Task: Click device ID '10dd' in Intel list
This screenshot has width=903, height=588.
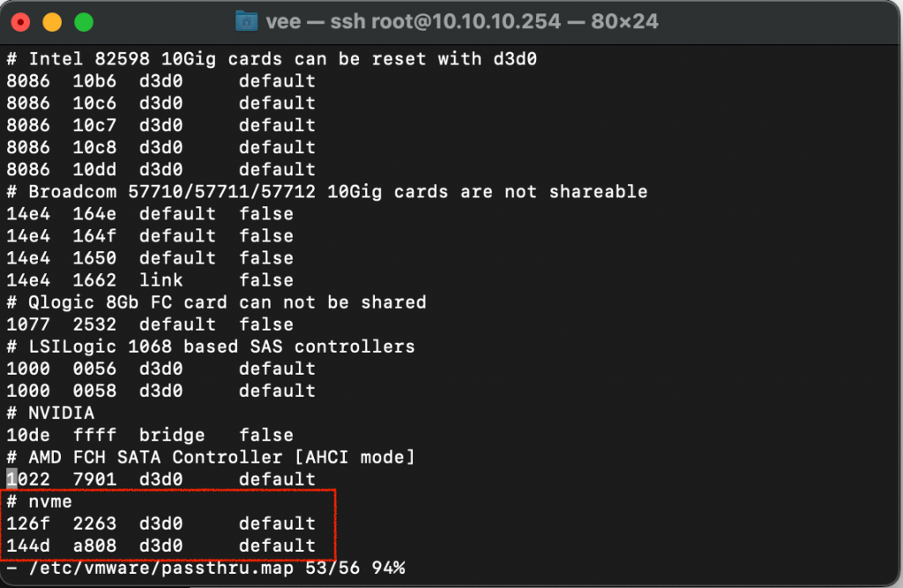Action: coord(94,169)
